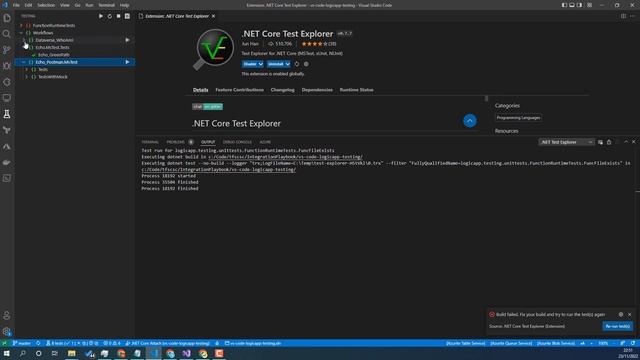Split the editor to the right
The image size is (640, 360).
tap(623, 16)
